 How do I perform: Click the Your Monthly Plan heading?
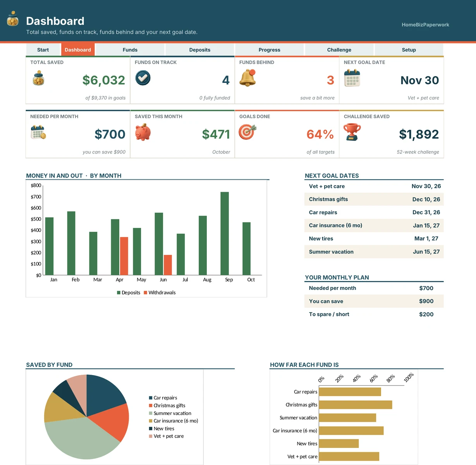[x=337, y=277]
